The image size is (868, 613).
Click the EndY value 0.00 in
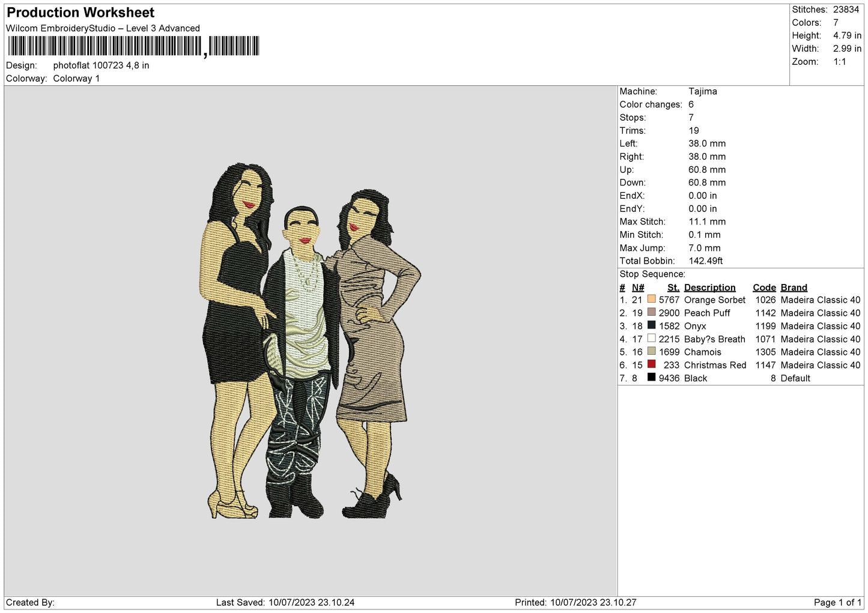pyautogui.click(x=703, y=209)
